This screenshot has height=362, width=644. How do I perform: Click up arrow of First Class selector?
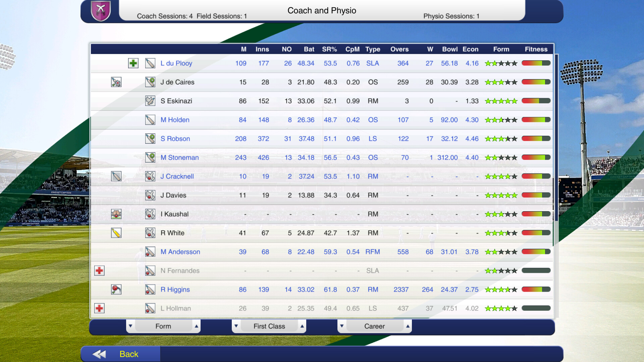(x=302, y=326)
